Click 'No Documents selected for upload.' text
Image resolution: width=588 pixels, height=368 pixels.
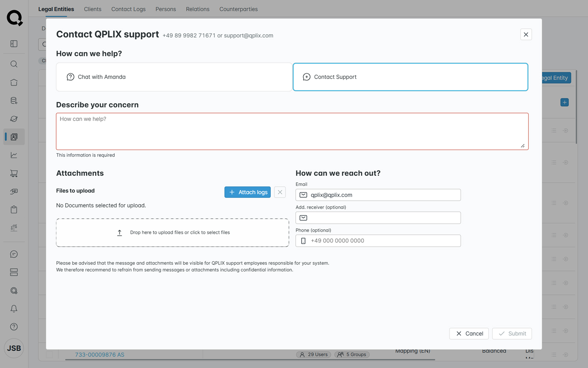click(101, 205)
